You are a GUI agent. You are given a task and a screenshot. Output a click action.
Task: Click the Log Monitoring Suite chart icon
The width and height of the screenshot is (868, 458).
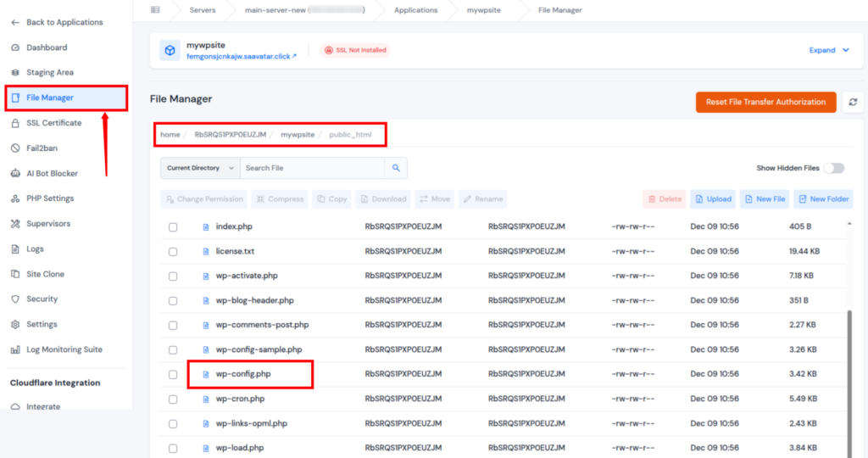pyautogui.click(x=15, y=349)
